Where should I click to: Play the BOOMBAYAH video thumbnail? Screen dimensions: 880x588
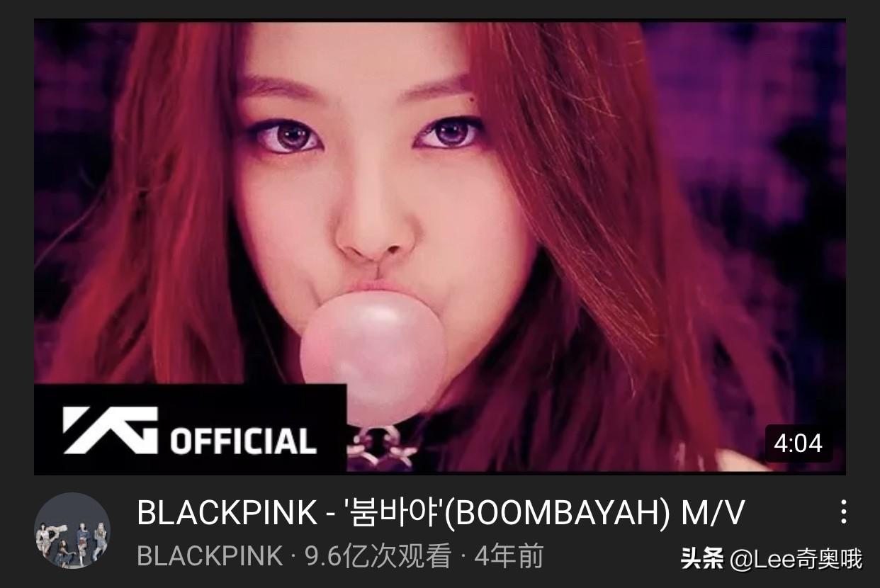tap(440, 247)
